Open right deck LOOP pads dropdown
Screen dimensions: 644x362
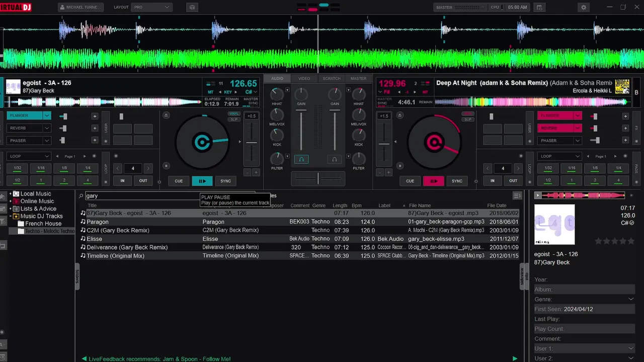(559, 156)
